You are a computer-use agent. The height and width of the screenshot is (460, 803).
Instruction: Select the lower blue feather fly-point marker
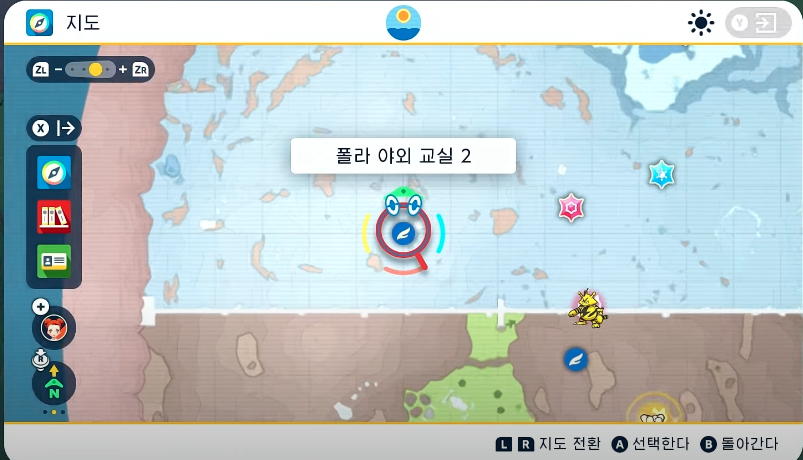click(576, 360)
